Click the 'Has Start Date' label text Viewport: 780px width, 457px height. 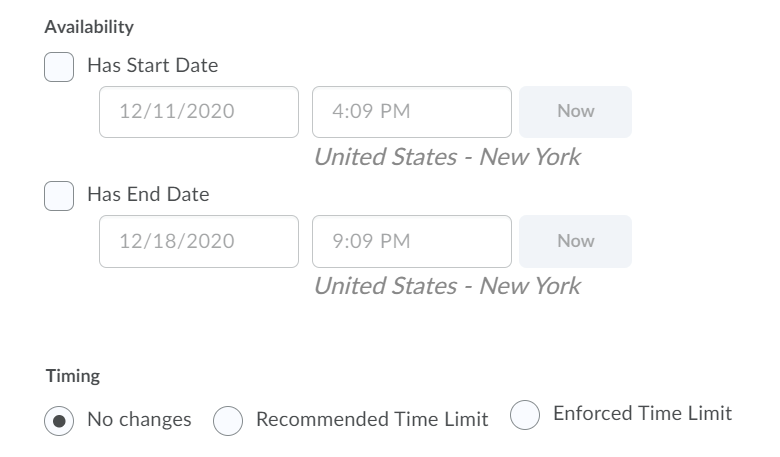(152, 66)
